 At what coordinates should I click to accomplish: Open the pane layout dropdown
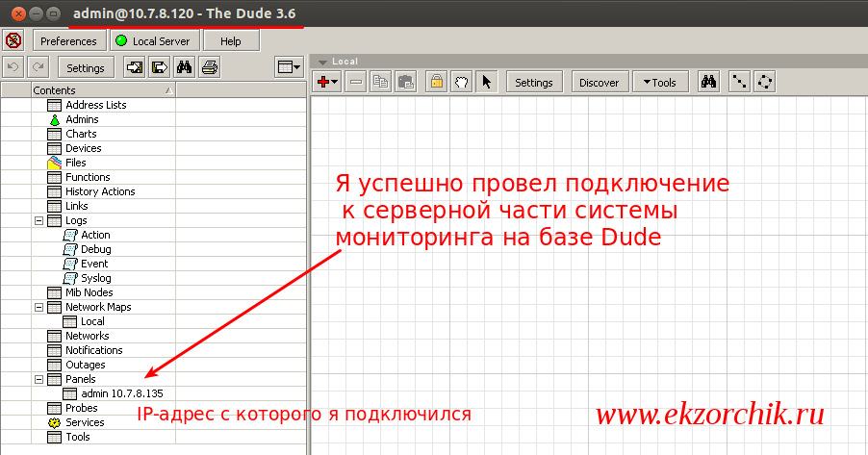[289, 67]
